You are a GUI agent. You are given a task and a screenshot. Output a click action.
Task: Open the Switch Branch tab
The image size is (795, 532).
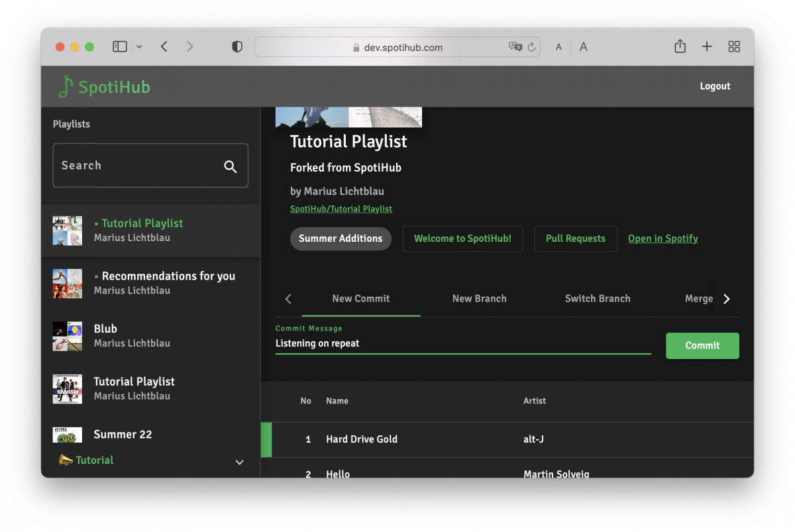[x=598, y=299]
